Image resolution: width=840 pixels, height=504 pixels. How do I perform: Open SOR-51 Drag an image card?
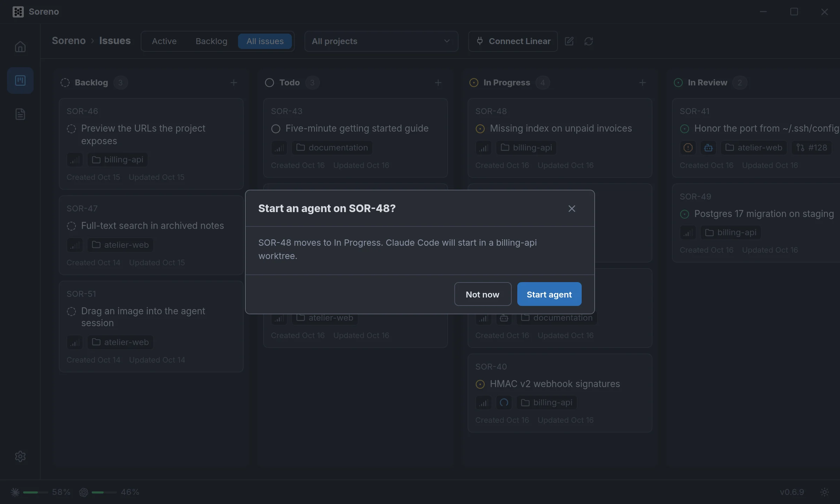(x=151, y=326)
